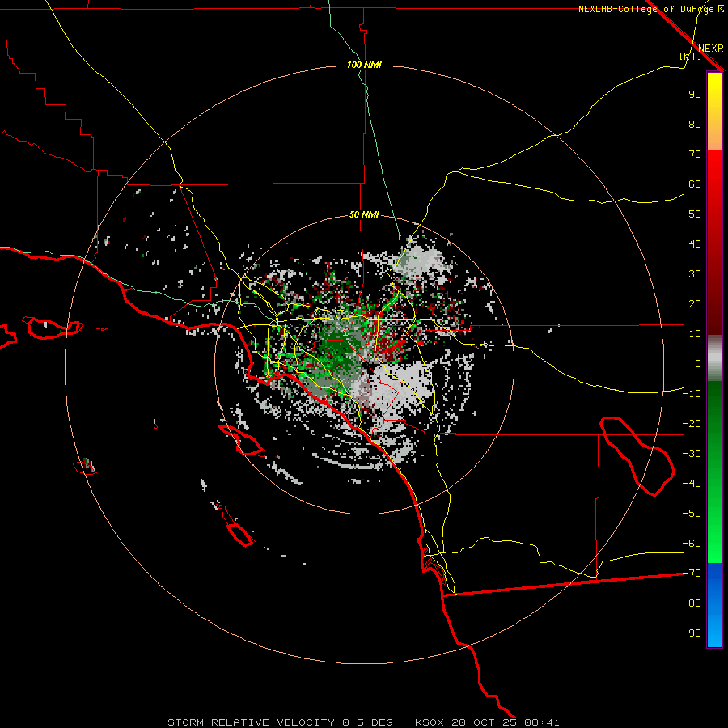The image size is (728, 728).
Task: Click the -10 value on velocity scale
Action: [x=692, y=394]
